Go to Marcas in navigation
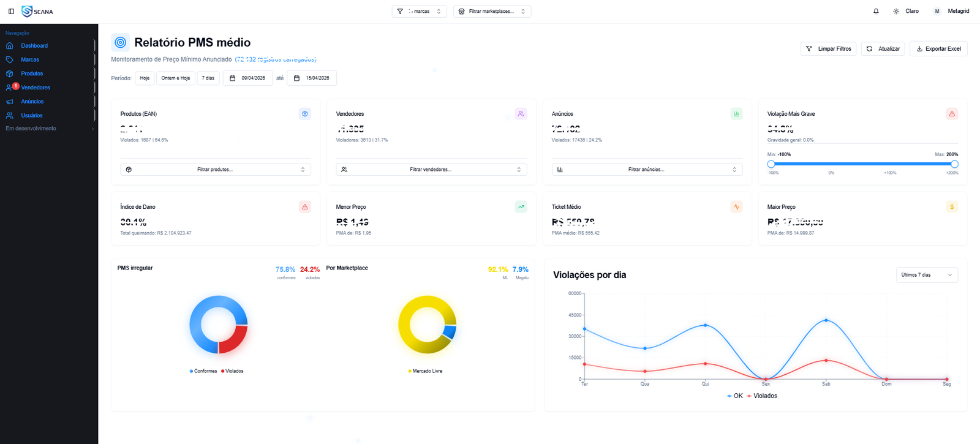Screen dimensions: 980x444 tap(30, 59)
